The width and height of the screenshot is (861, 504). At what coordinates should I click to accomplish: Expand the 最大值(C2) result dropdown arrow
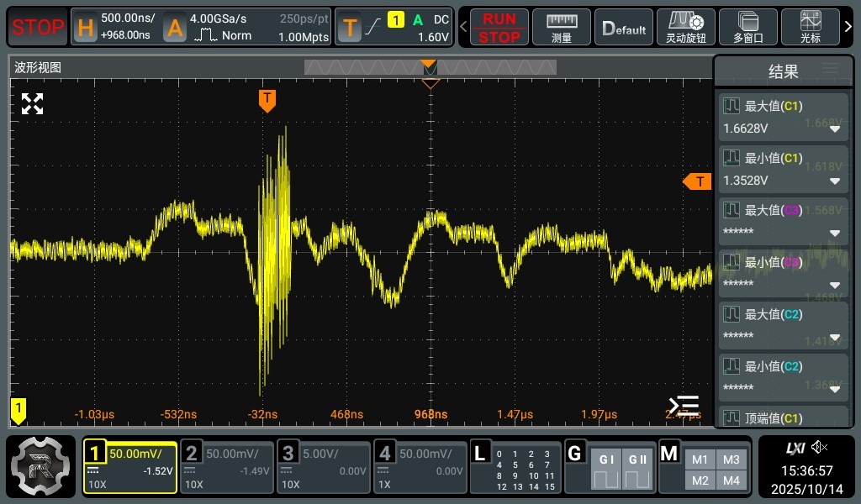point(835,338)
